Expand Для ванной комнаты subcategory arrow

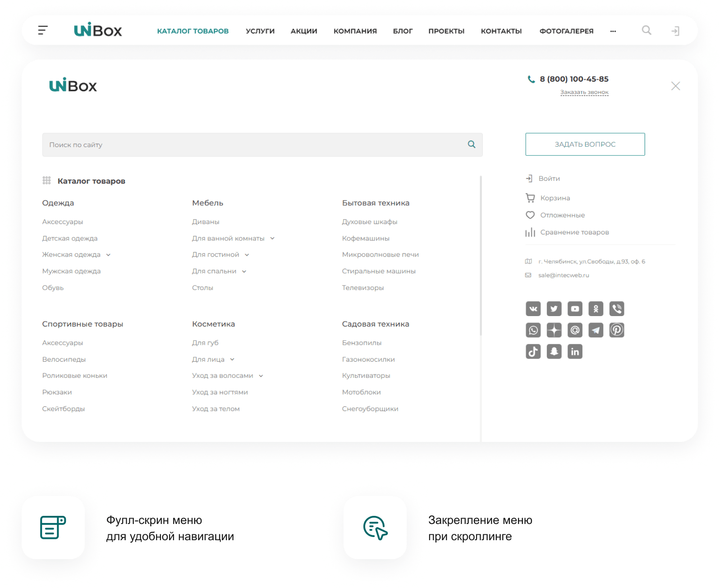pos(272,239)
